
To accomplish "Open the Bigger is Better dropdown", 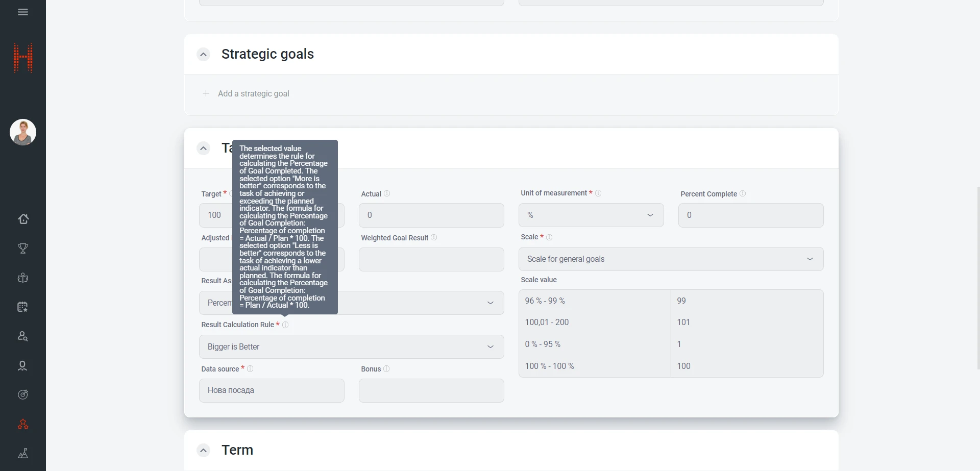I will pos(351,347).
